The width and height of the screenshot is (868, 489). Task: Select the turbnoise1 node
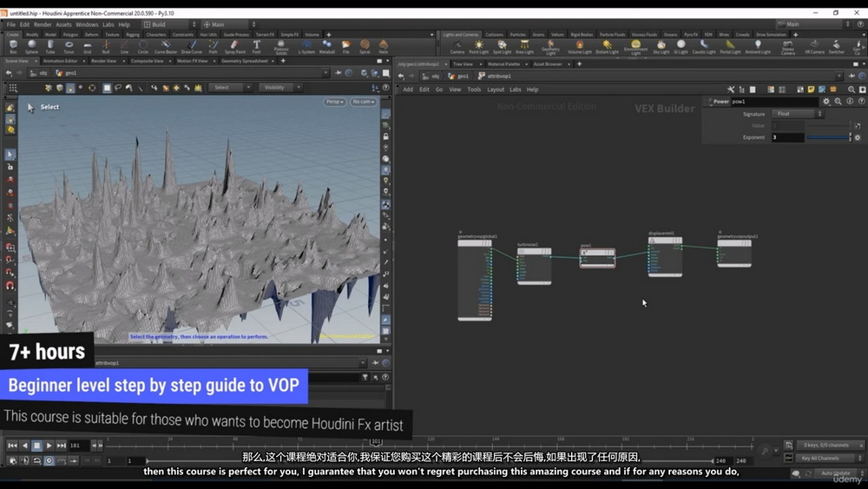pos(534,266)
